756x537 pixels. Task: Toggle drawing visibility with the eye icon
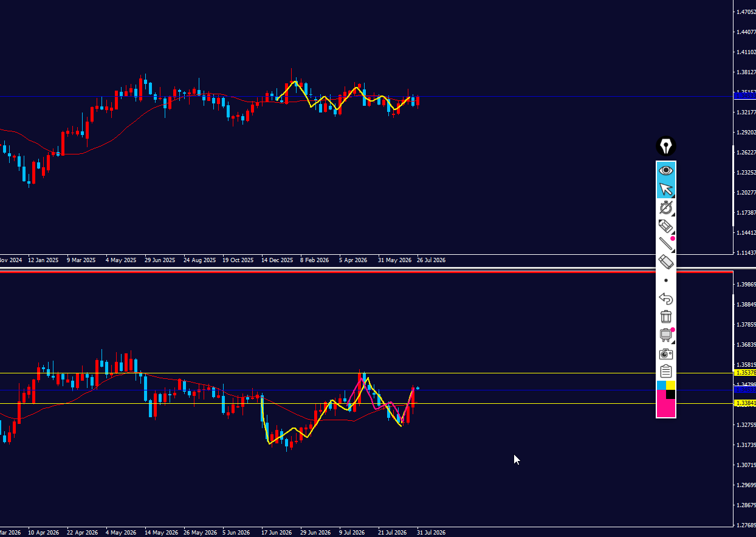point(666,170)
